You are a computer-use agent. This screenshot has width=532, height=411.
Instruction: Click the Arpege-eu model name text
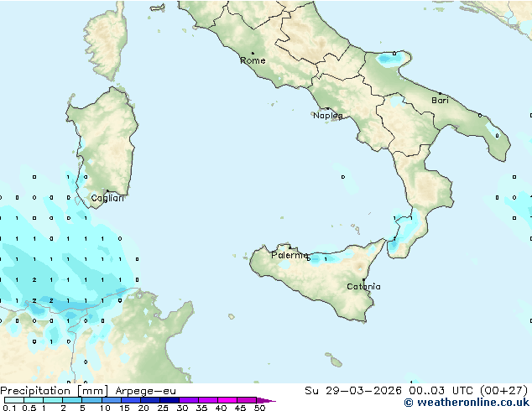coord(145,392)
